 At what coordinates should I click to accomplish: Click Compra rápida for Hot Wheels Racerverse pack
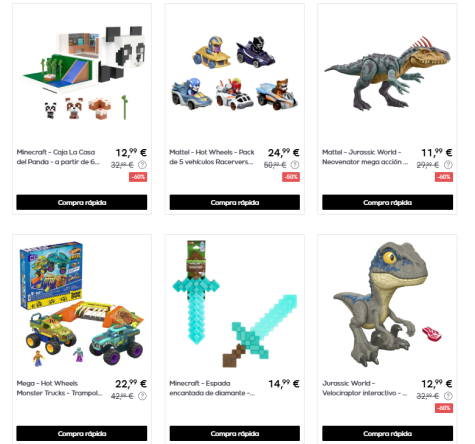(x=235, y=202)
